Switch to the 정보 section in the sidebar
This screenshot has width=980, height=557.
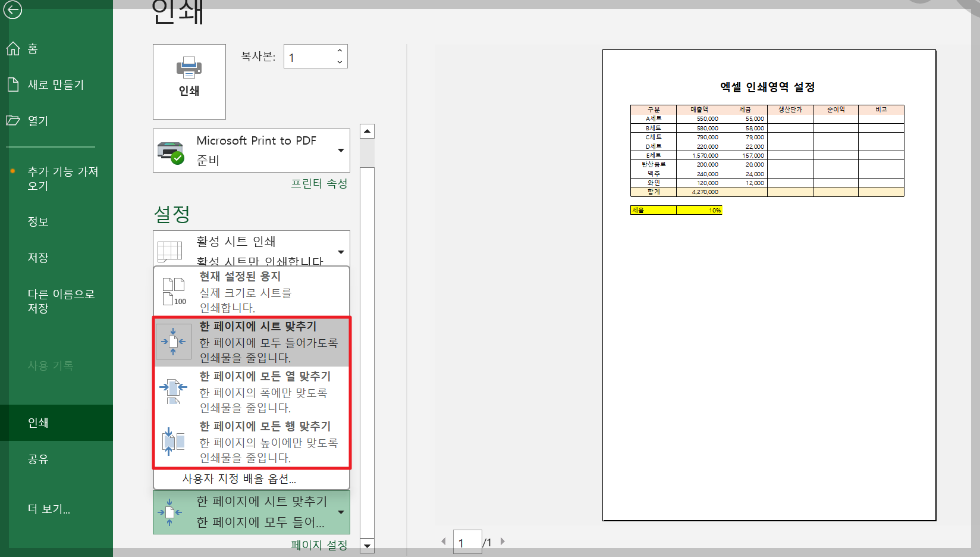[x=37, y=221]
